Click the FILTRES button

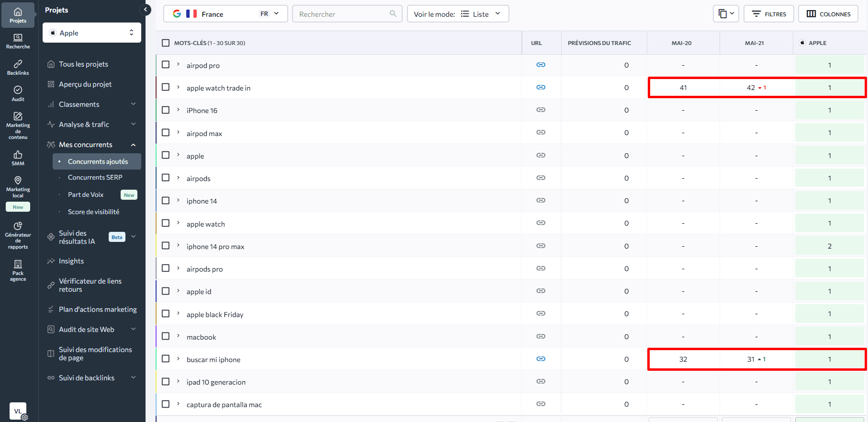(x=769, y=14)
